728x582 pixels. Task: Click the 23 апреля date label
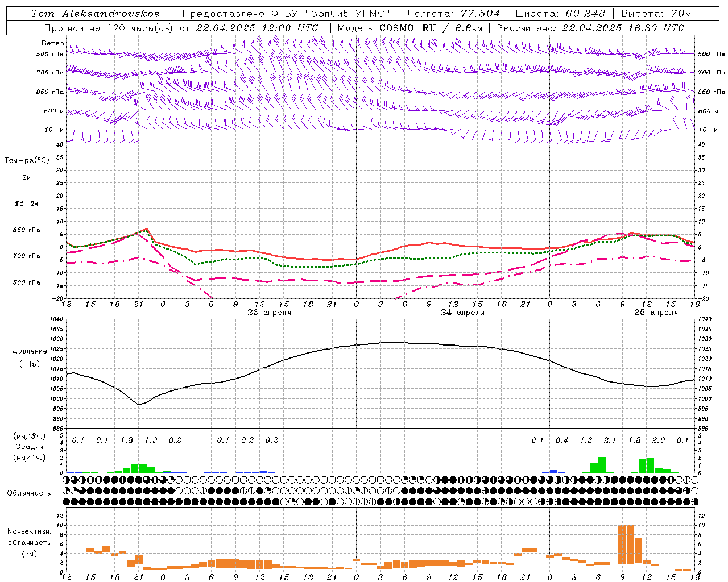pos(269,313)
